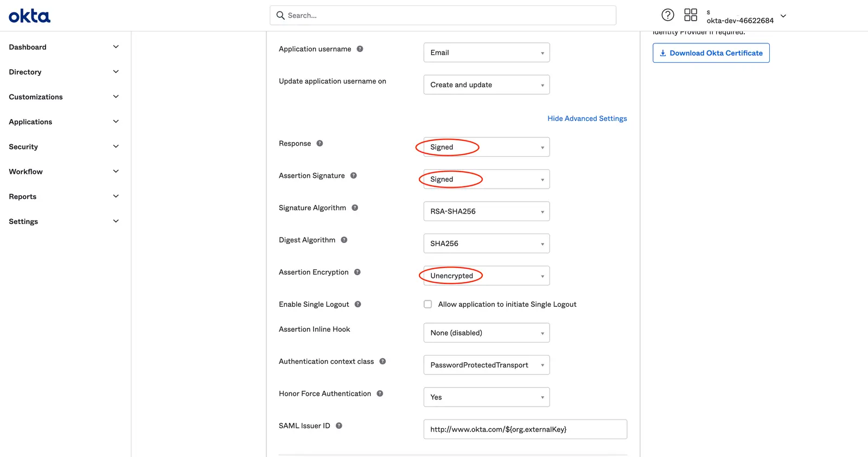Show help tooltip for Application username
Screen dimensions: 868x457
click(x=360, y=49)
